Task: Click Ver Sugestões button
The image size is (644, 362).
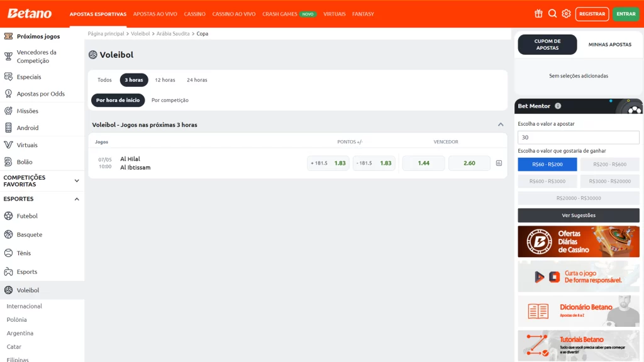Action: pyautogui.click(x=579, y=216)
